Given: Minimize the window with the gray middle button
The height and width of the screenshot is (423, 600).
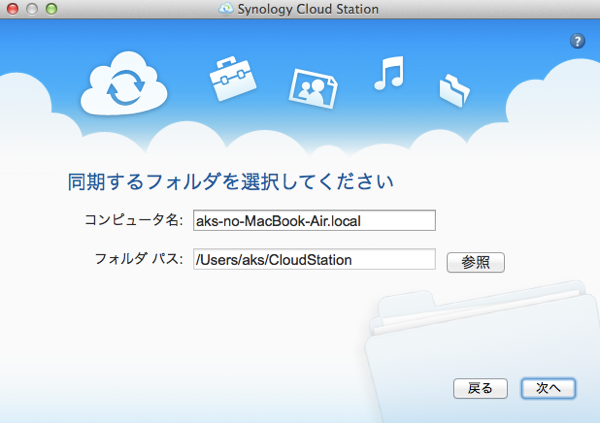Looking at the screenshot, I should click(x=32, y=8).
